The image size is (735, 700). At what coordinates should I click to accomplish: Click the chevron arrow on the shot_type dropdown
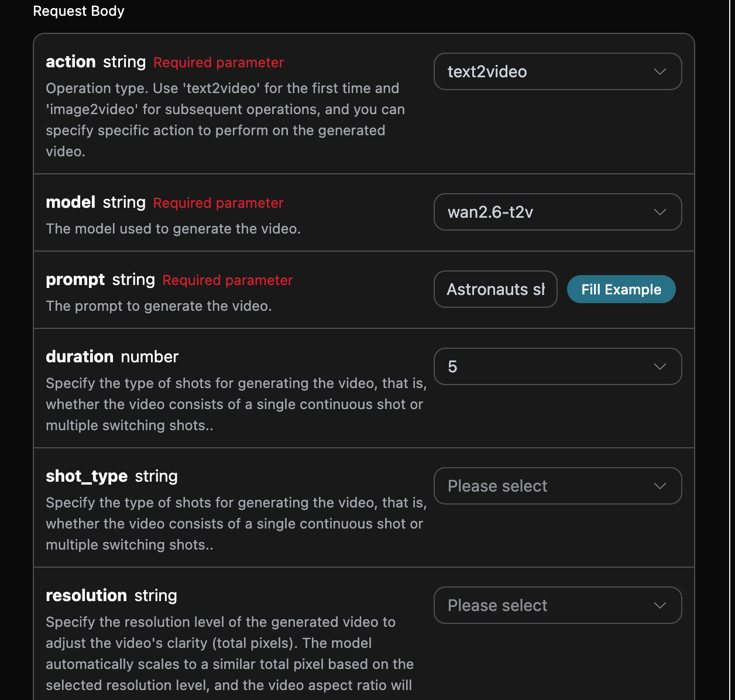pos(660,486)
